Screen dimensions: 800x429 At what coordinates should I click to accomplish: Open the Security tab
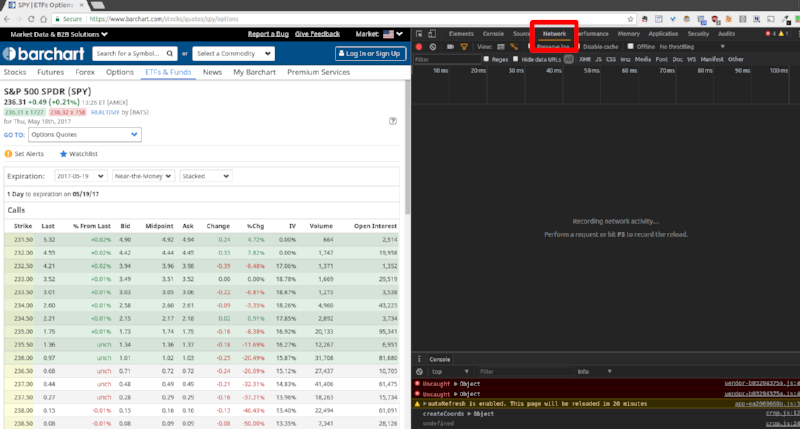pos(698,34)
